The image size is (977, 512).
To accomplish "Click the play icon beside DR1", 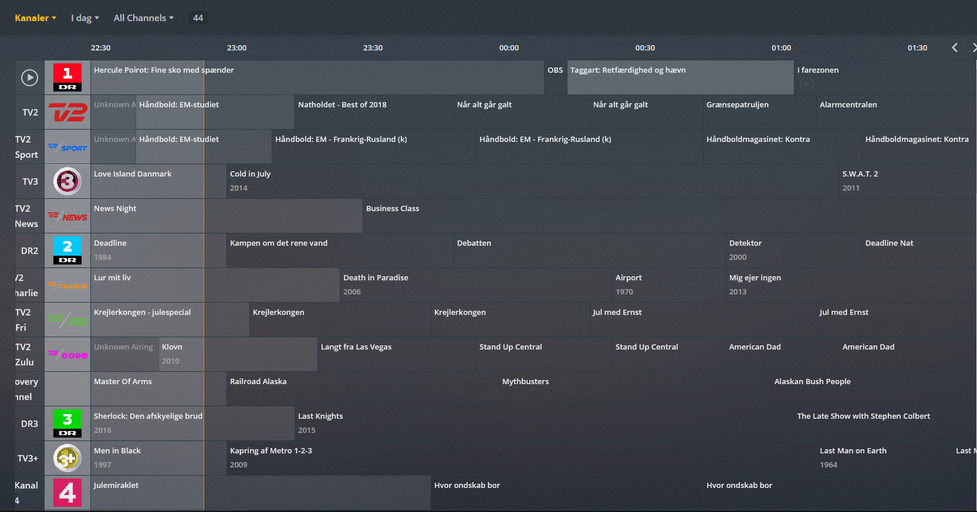I will click(30, 77).
